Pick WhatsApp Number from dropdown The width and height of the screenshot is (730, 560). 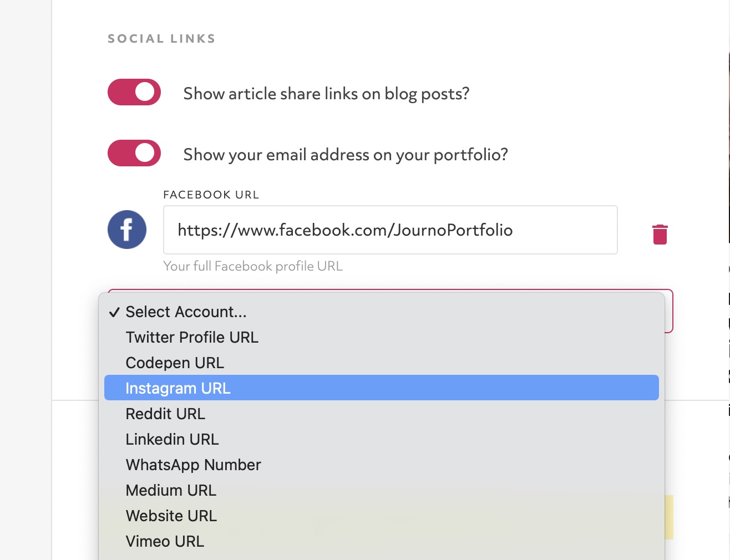pyautogui.click(x=382, y=465)
